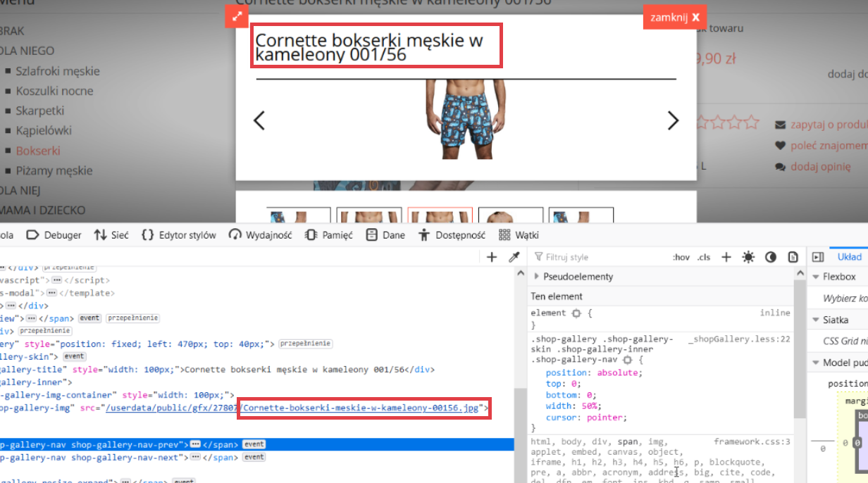Toggle light color scheme simulation
Viewport: 868px width, 483px height.
coord(748,258)
